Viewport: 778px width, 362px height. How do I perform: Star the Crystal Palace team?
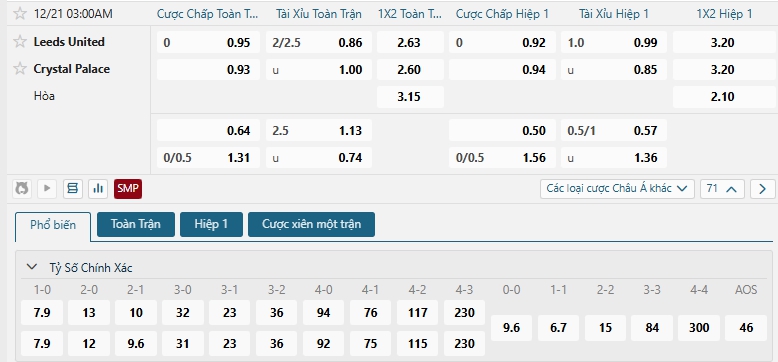click(x=20, y=68)
